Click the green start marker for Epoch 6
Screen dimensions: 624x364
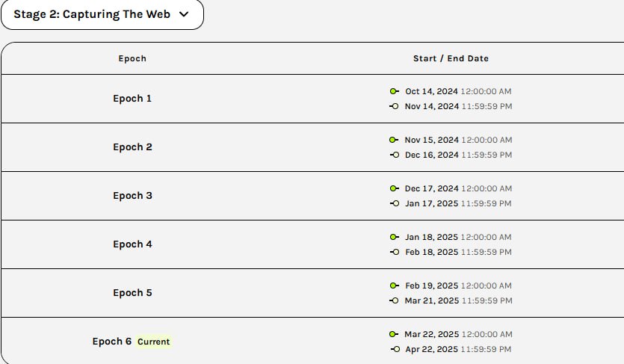click(x=394, y=334)
